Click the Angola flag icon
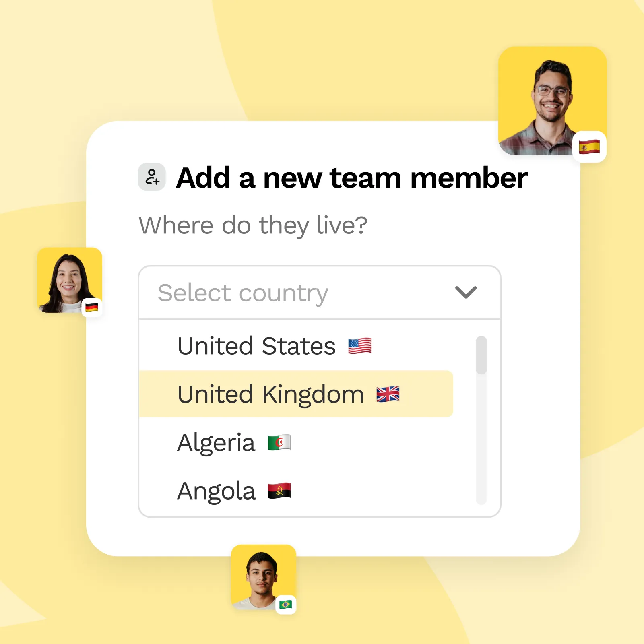This screenshot has height=644, width=644. coord(279,491)
